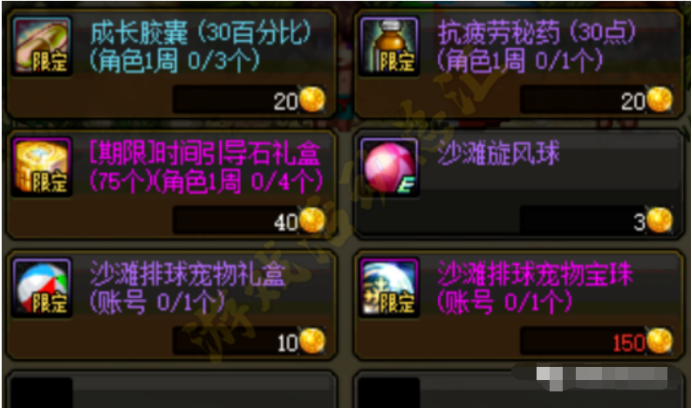Image resolution: width=692 pixels, height=408 pixels.
Task: Open the 成长胶囊 (30百分比) item name
Action: tap(201, 33)
